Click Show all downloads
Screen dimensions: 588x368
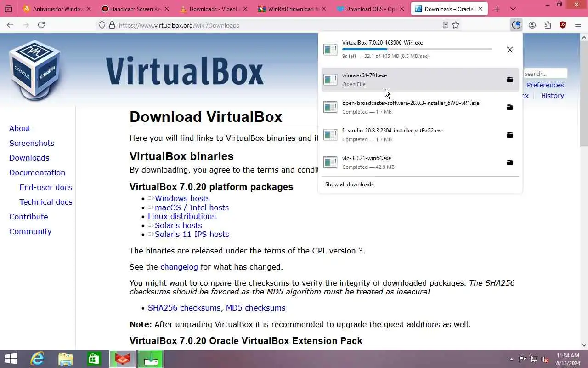pos(349,184)
